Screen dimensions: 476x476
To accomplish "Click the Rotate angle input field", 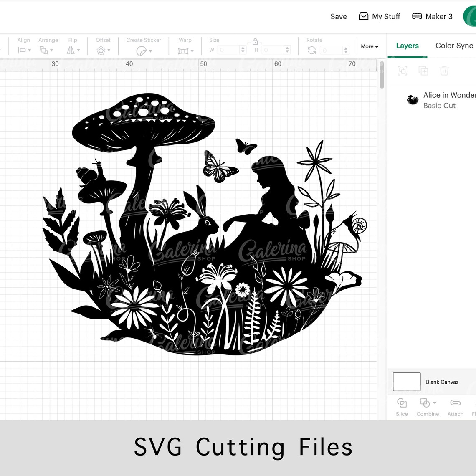I will click(x=331, y=50).
